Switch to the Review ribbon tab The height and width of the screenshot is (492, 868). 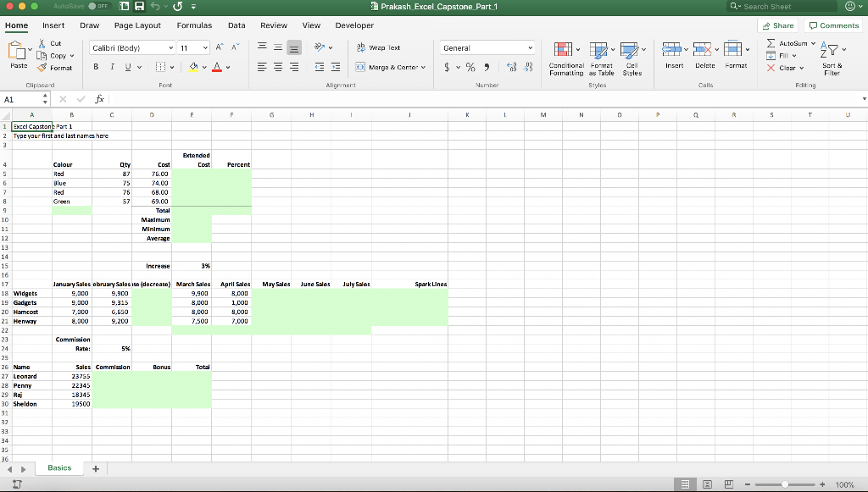tap(274, 25)
